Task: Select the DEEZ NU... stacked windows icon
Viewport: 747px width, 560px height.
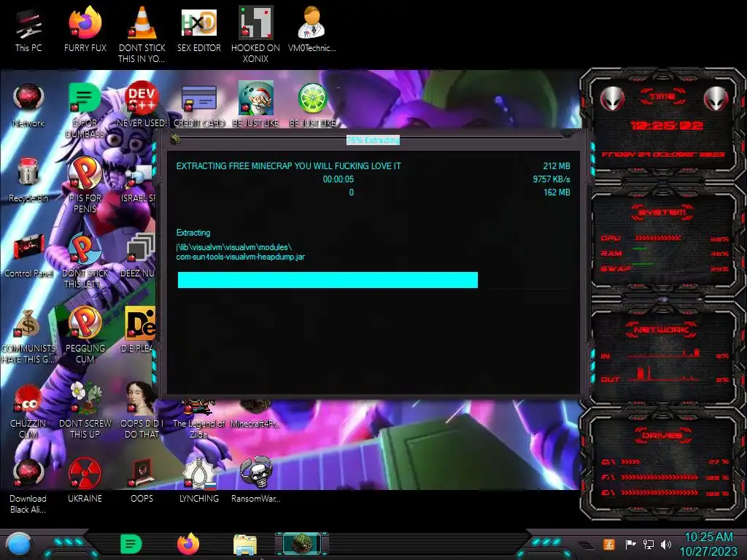Action: click(x=139, y=255)
